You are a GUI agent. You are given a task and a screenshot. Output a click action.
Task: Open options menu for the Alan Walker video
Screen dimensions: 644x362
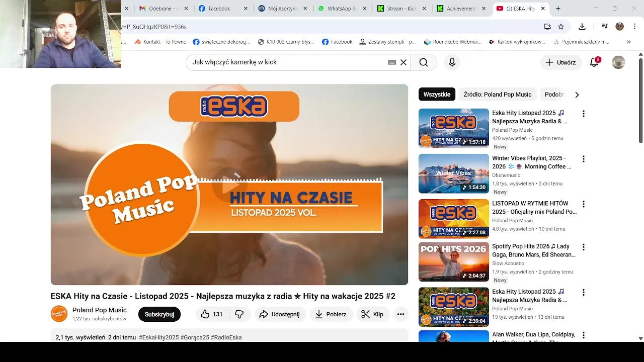pyautogui.click(x=584, y=335)
